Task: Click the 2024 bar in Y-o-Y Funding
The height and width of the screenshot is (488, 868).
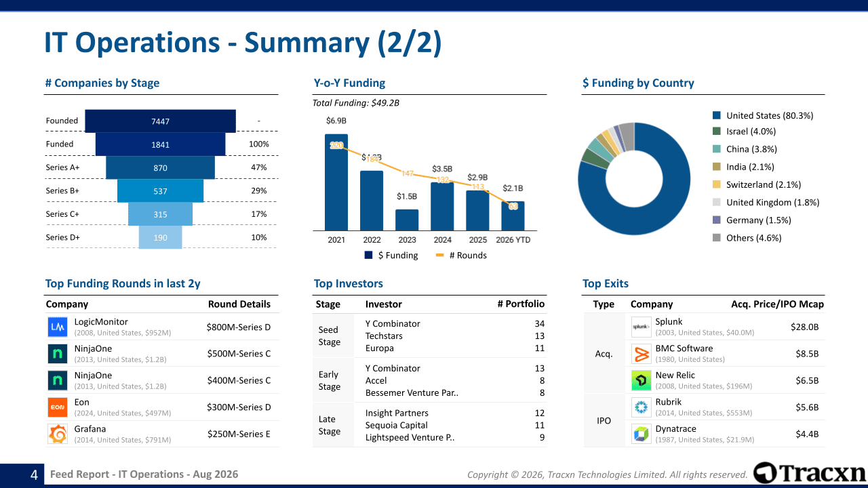Action: [x=442, y=207]
